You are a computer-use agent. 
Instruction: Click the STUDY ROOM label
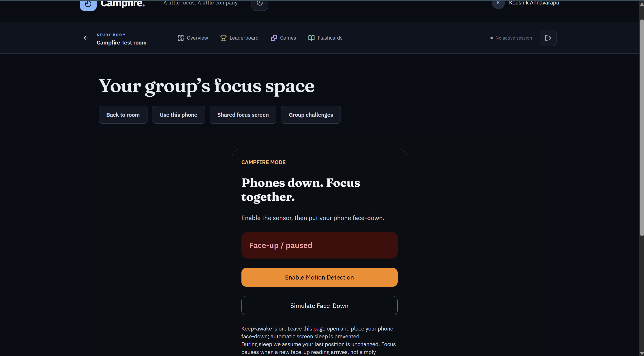(x=111, y=35)
